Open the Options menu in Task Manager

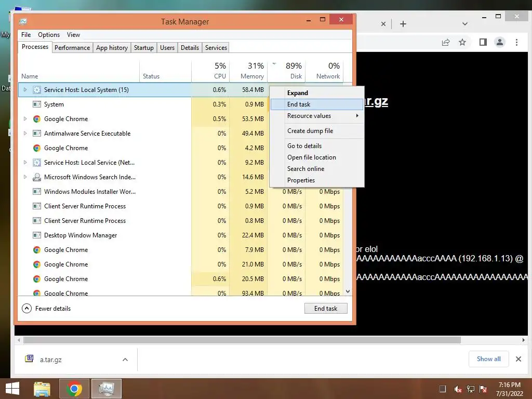[x=49, y=35]
